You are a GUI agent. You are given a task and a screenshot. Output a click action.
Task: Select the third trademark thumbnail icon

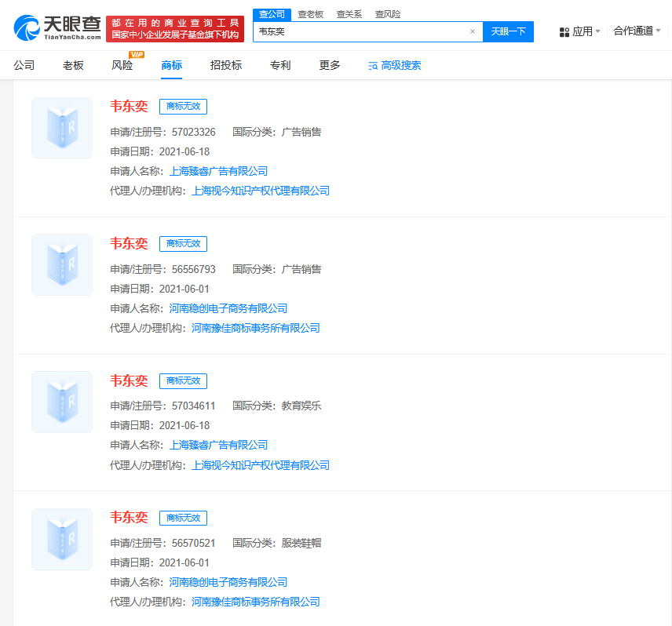62,402
